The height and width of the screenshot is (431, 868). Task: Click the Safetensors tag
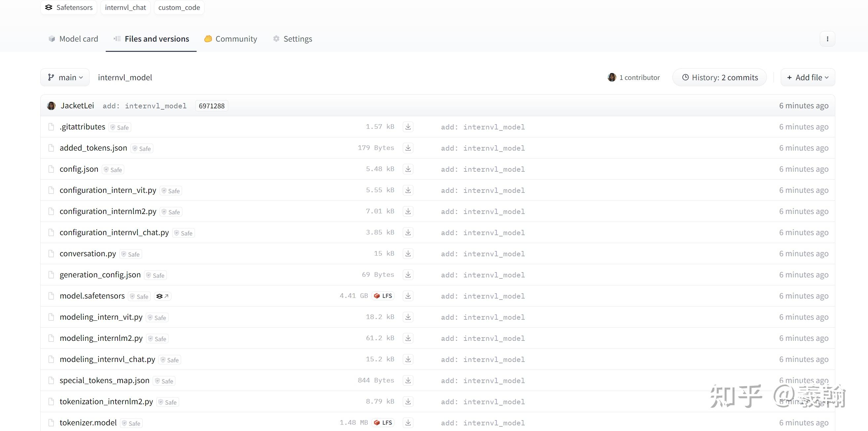click(69, 7)
